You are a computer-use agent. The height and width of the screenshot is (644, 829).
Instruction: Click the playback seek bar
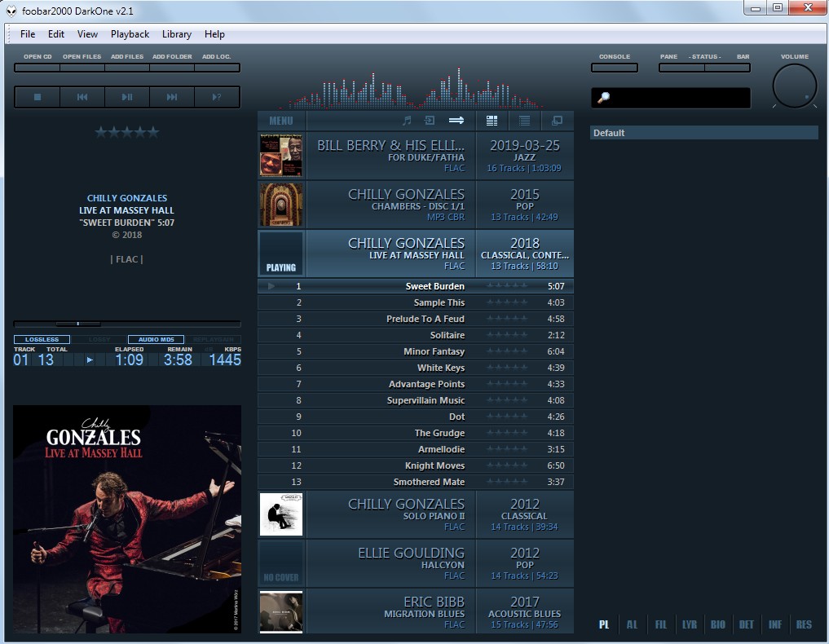coord(127,324)
